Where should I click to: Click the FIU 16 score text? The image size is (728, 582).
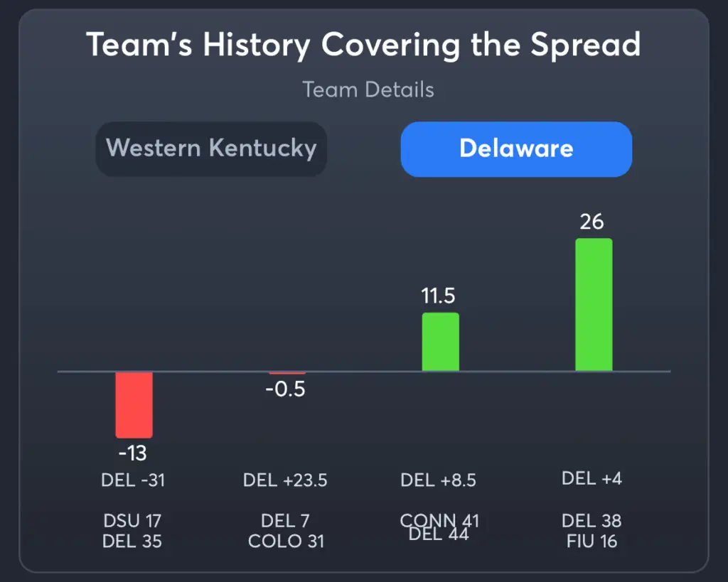pos(591,541)
